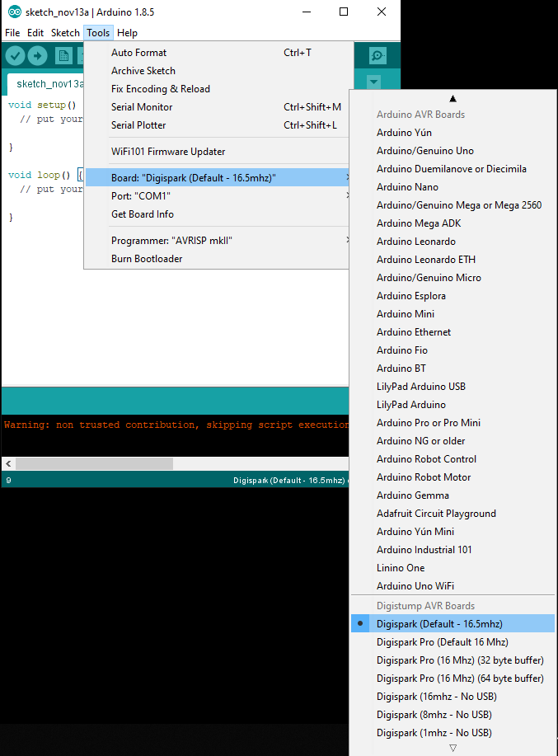Open Serial Monitor from Tools menu
The height and width of the screenshot is (756, 558).
point(217,107)
